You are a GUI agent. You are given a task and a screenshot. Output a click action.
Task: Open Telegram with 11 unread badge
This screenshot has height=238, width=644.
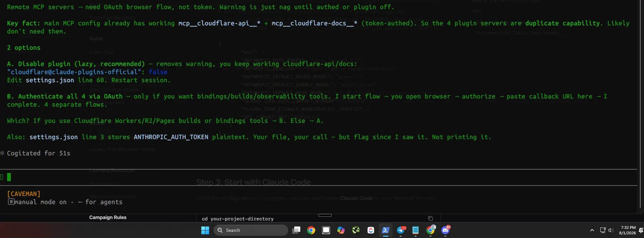coord(401,230)
